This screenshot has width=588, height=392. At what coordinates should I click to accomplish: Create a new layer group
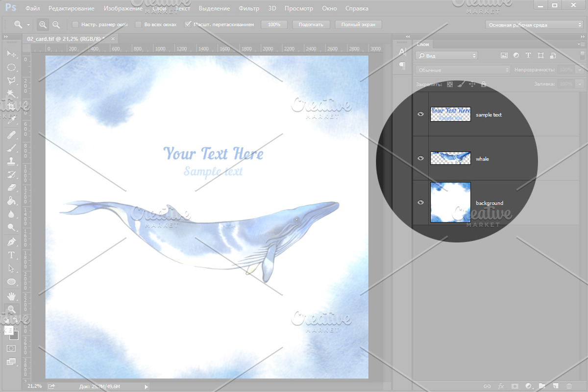click(542, 386)
